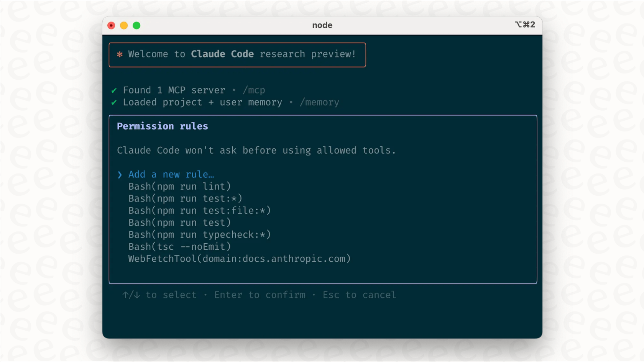The image size is (644, 362).
Task: Click Enter to confirm hint
Action: click(x=260, y=295)
